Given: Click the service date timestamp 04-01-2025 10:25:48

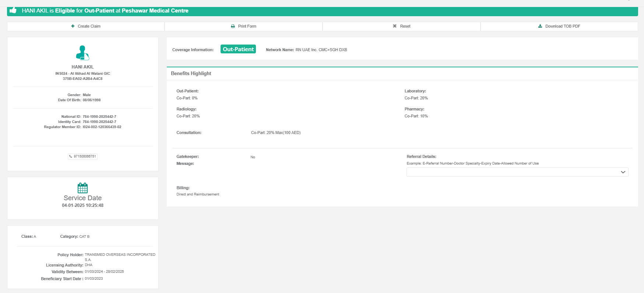Looking at the screenshot, I should [x=82, y=205].
